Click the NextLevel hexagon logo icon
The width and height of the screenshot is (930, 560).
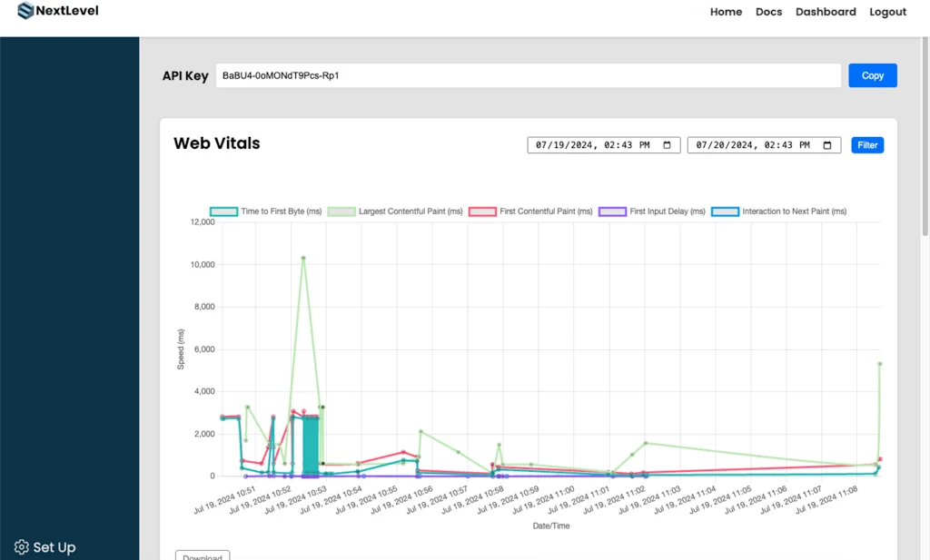(27, 11)
